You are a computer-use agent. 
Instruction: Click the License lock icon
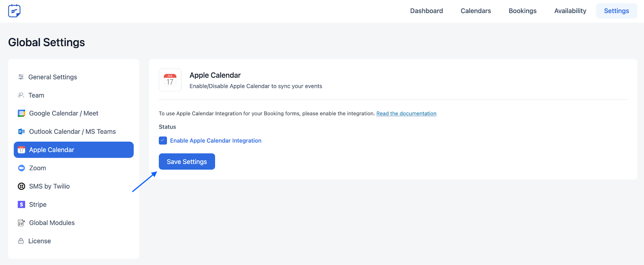pos(21,241)
